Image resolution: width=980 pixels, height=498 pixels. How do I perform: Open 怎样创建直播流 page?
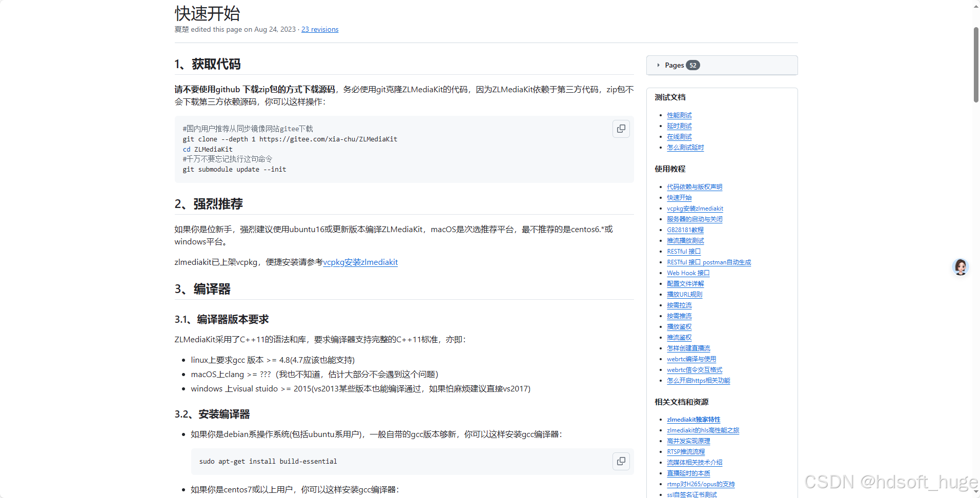pos(688,348)
